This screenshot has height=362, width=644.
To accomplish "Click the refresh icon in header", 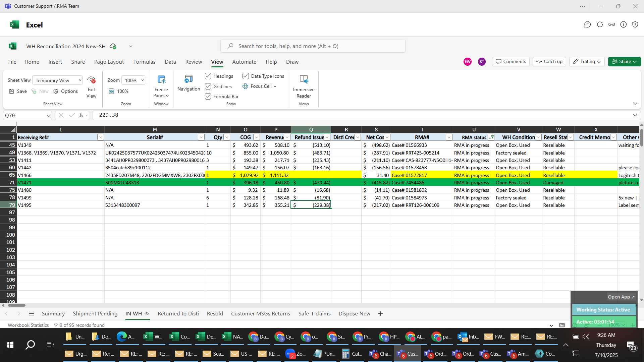I will pyautogui.click(x=600, y=24).
